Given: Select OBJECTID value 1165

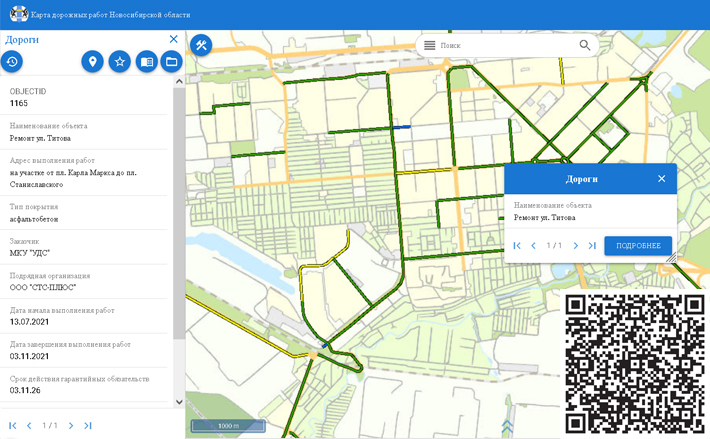Looking at the screenshot, I should point(19,103).
